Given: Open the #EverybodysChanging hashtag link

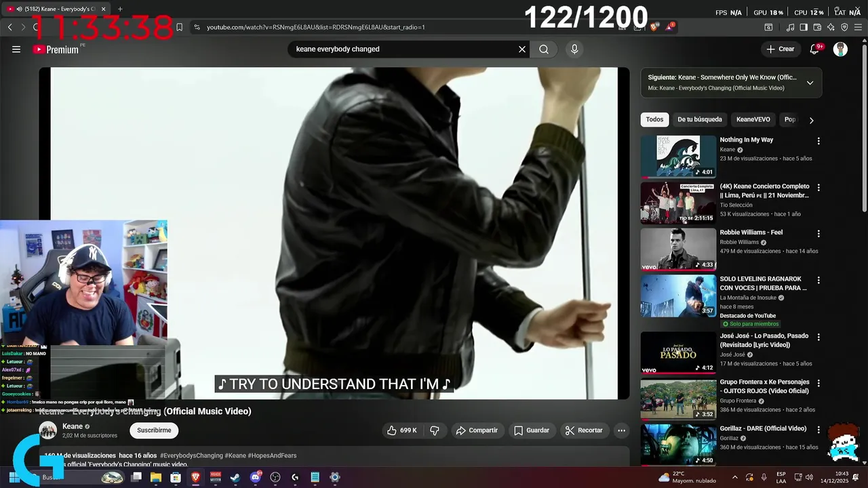Looking at the screenshot, I should [x=191, y=455].
